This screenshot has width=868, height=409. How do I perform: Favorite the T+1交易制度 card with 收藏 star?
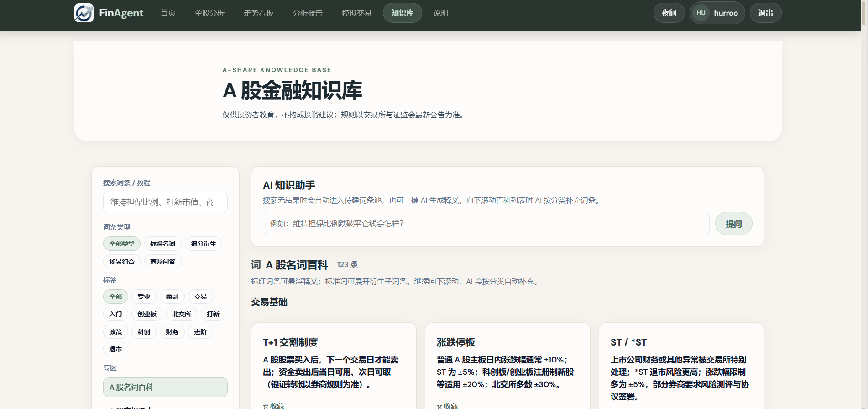pos(273,405)
